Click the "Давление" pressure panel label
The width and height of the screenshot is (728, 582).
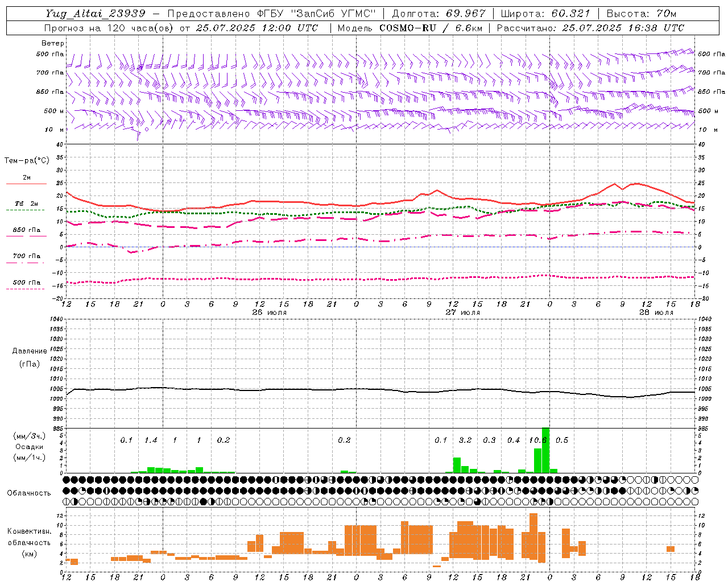click(x=30, y=351)
